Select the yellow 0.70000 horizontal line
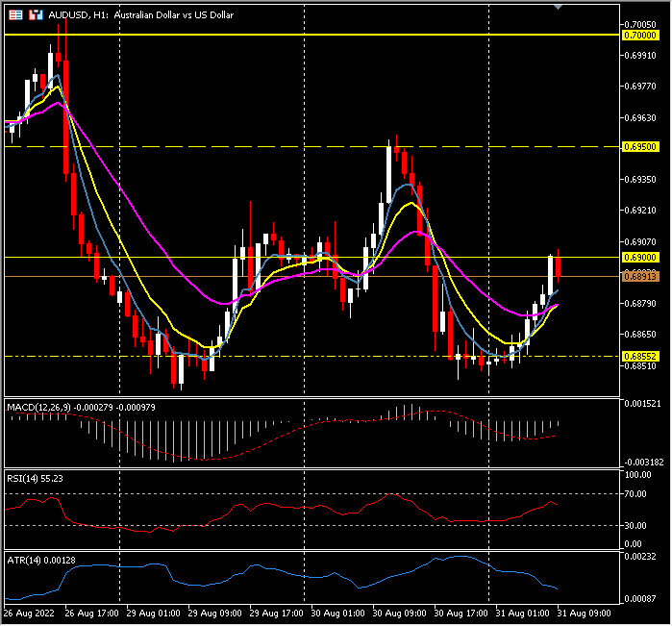Image resolution: width=672 pixels, height=626 pixels. click(x=288, y=35)
